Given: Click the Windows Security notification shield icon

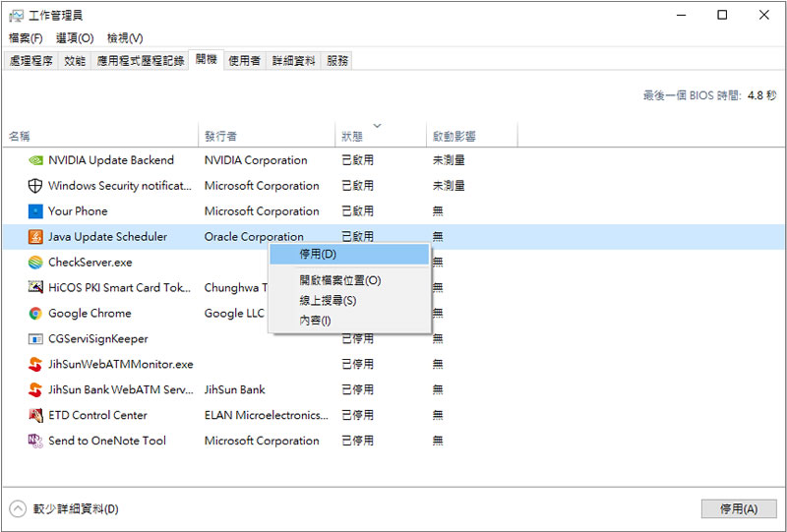Looking at the screenshot, I should click(35, 186).
